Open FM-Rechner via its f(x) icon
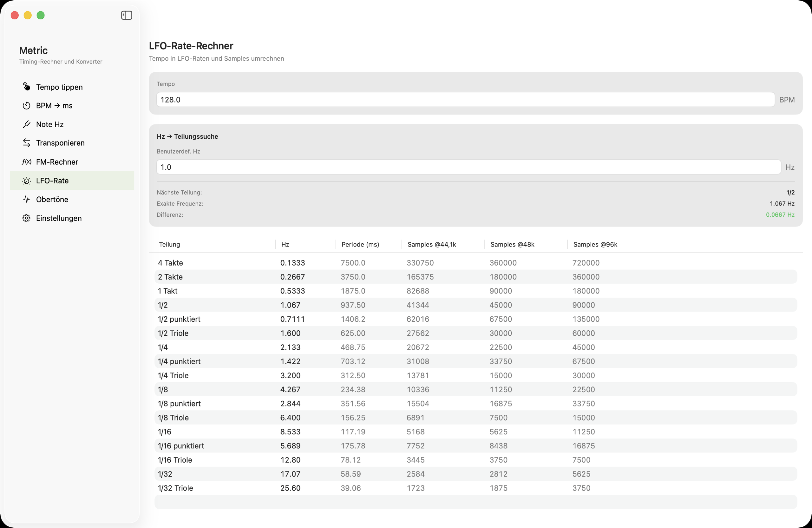This screenshot has height=528, width=812. [27, 162]
